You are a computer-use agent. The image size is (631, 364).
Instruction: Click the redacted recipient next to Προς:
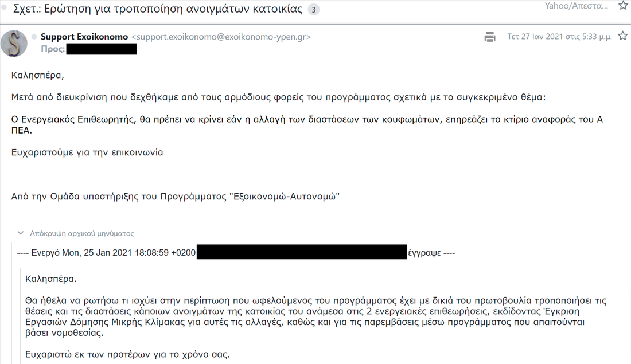point(102,49)
